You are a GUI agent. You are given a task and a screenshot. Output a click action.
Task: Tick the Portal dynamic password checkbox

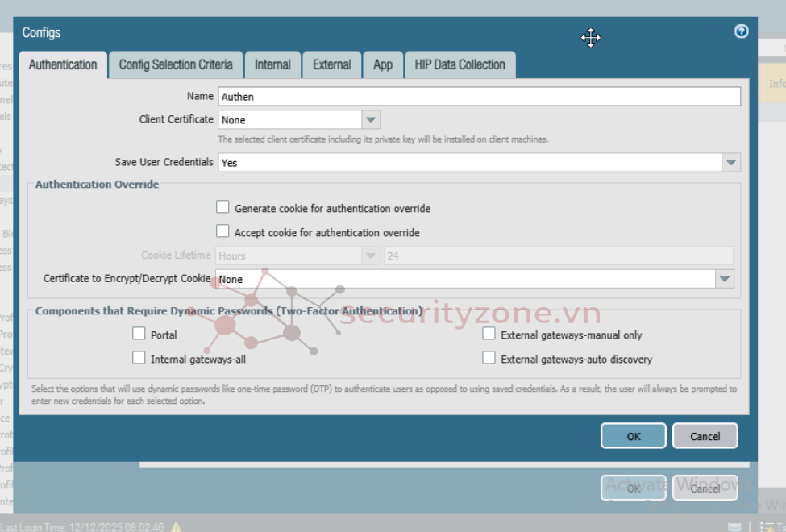point(139,334)
